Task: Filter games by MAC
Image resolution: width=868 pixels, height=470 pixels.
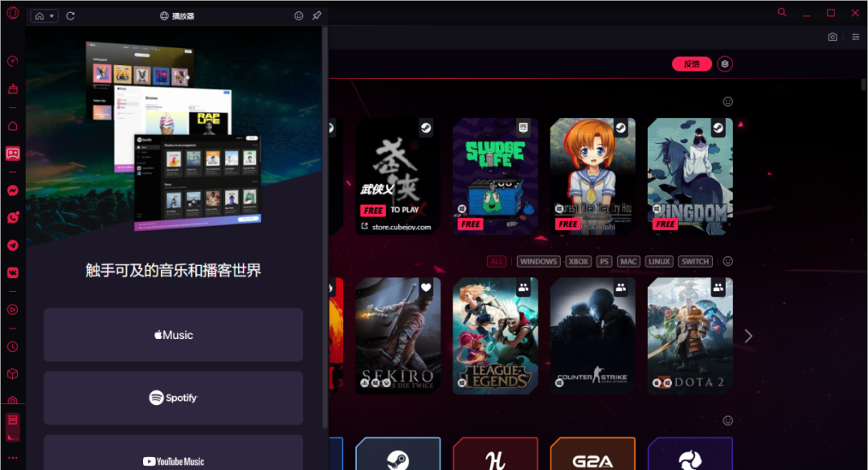Action: click(x=628, y=261)
